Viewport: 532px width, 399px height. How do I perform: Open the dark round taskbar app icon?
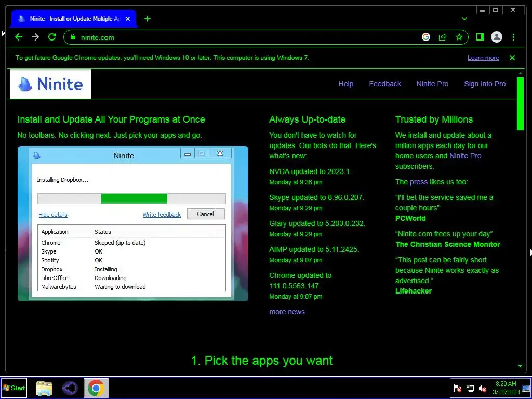[x=70, y=388]
